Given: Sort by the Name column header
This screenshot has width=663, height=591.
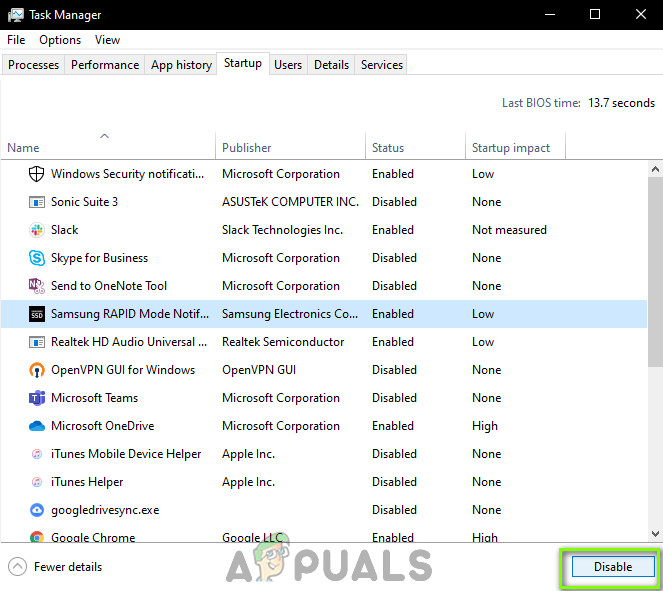Looking at the screenshot, I should pos(108,146).
